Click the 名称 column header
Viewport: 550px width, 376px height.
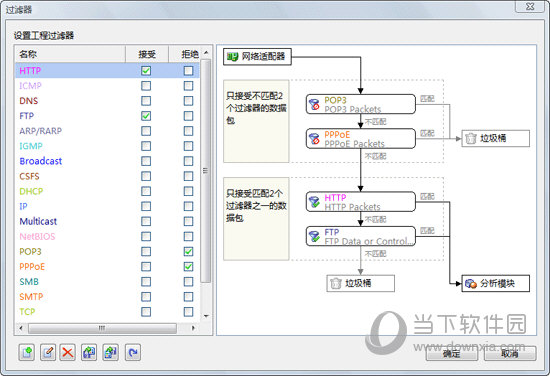click(x=70, y=54)
